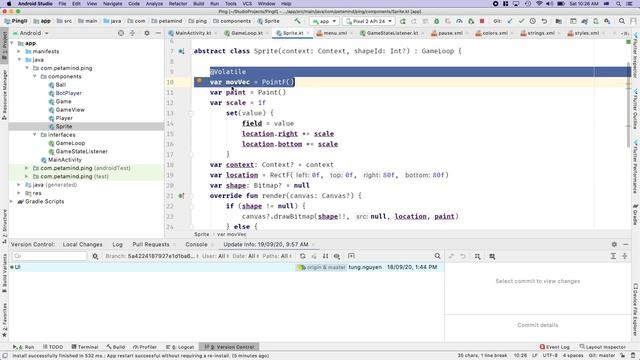This screenshot has height=360, width=640.
Task: Collapse the interfaces package
Action: 35,135
